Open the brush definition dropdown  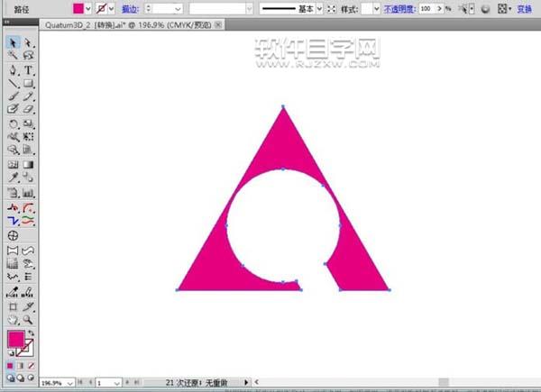point(249,9)
